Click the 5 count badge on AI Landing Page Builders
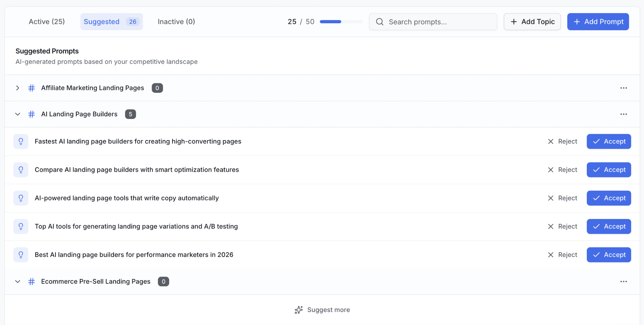 [130, 114]
